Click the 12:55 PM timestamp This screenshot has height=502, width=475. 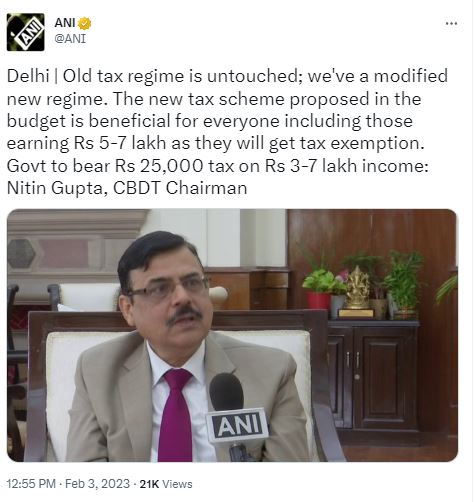pyautogui.click(x=31, y=484)
